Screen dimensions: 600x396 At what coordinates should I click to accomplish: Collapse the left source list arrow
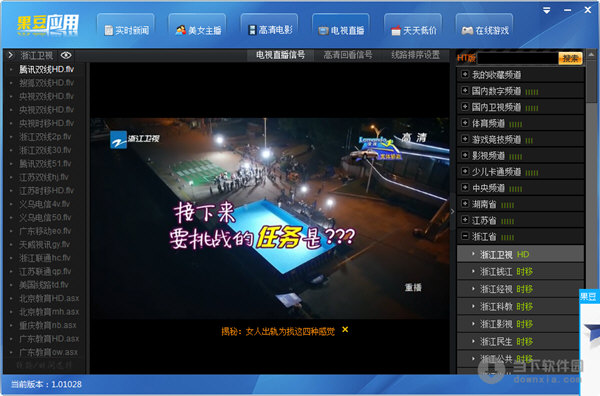(x=10, y=55)
